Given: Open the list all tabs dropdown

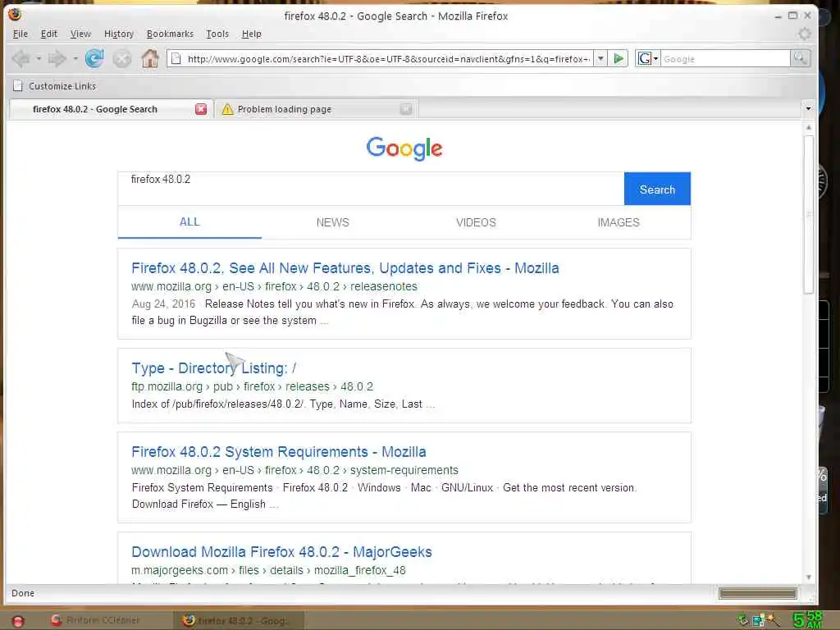Looking at the screenshot, I should click(x=808, y=109).
